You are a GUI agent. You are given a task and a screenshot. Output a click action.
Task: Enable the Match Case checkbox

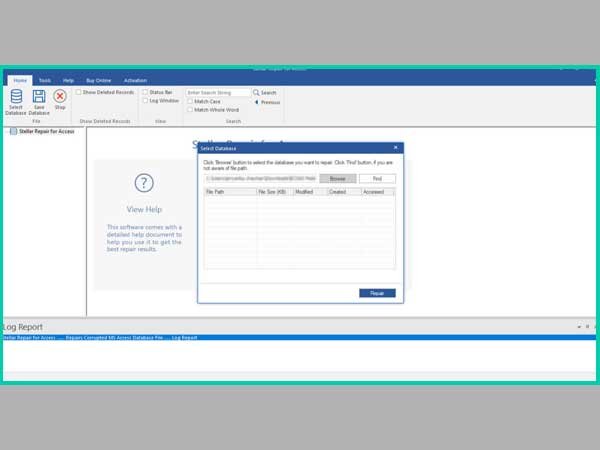[190, 101]
